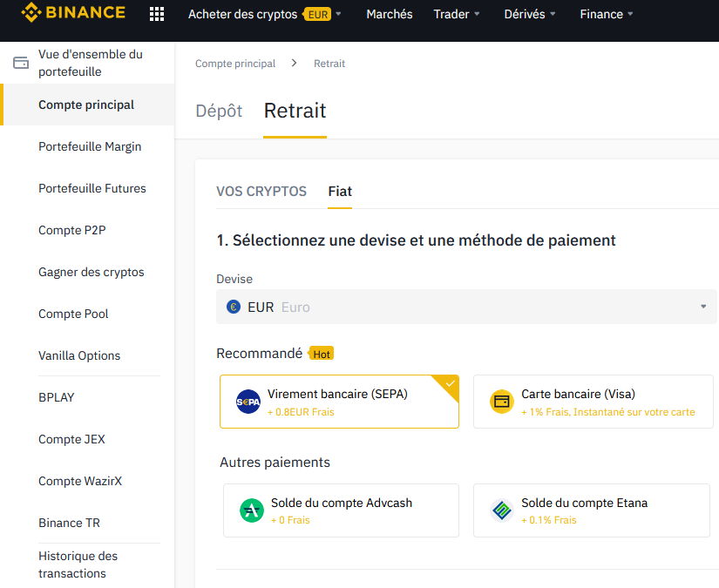719x588 pixels.
Task: Switch to the Retrait tab
Action: [295, 111]
